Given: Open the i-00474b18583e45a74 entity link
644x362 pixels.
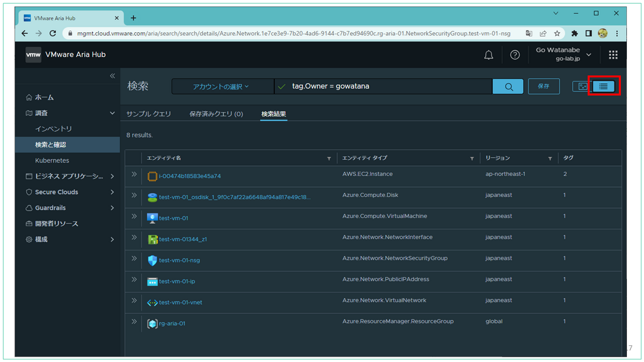Looking at the screenshot, I should coord(190,176).
